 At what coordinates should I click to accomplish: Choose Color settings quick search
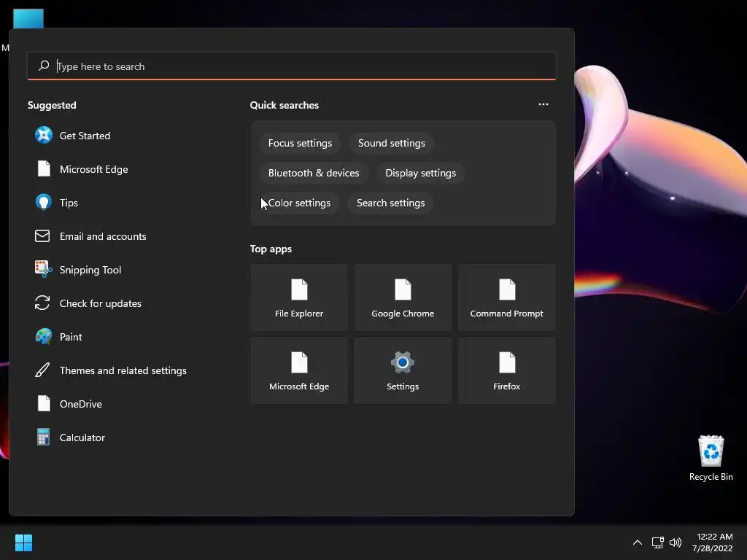coord(299,203)
